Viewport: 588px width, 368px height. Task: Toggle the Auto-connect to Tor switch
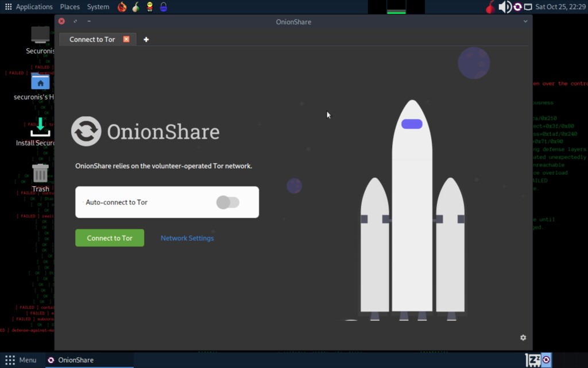click(227, 202)
